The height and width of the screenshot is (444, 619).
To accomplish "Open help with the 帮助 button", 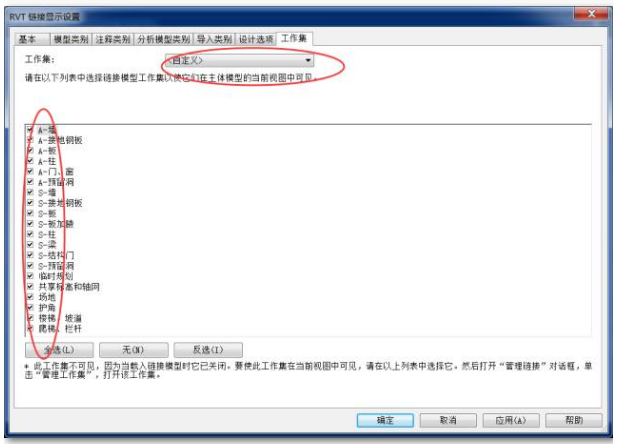I will pyautogui.click(x=574, y=420).
